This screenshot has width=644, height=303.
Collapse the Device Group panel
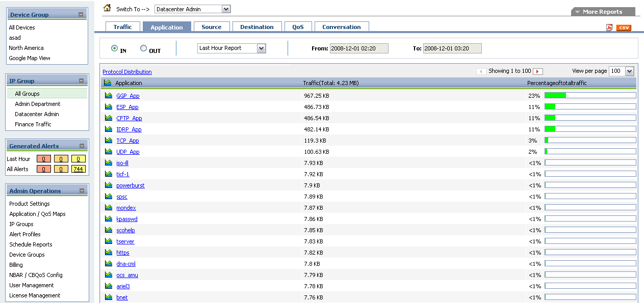click(81, 15)
